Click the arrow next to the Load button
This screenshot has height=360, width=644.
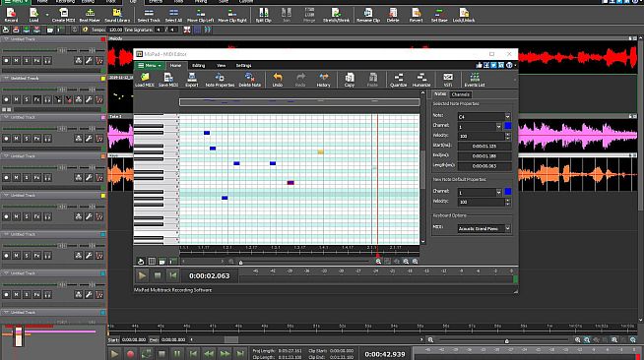(x=46, y=15)
